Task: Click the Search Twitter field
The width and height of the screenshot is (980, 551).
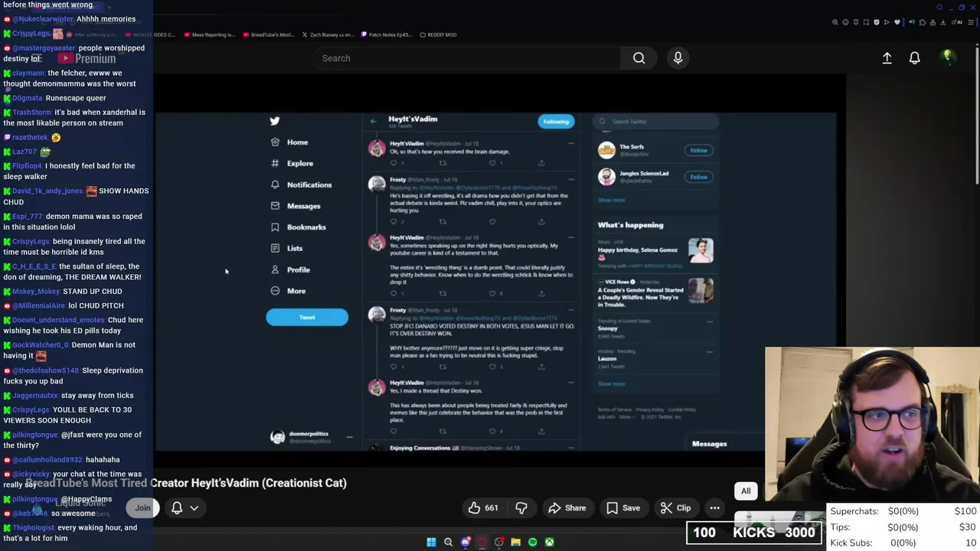Action: click(656, 121)
